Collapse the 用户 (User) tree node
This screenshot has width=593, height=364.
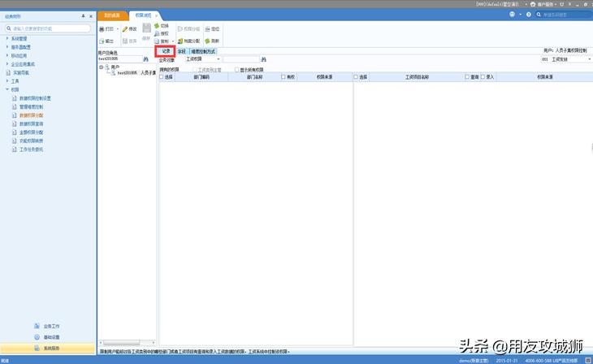coord(101,67)
